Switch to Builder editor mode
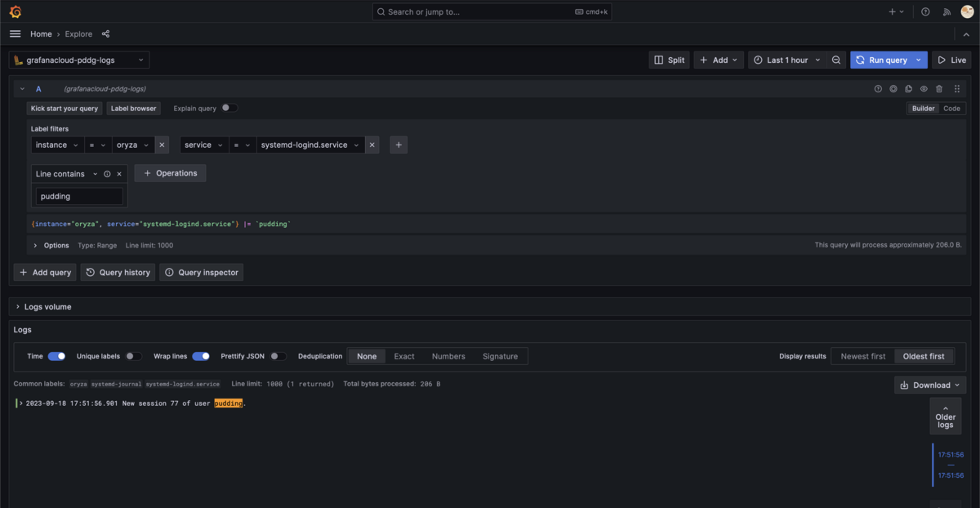This screenshot has width=980, height=508. [923, 108]
